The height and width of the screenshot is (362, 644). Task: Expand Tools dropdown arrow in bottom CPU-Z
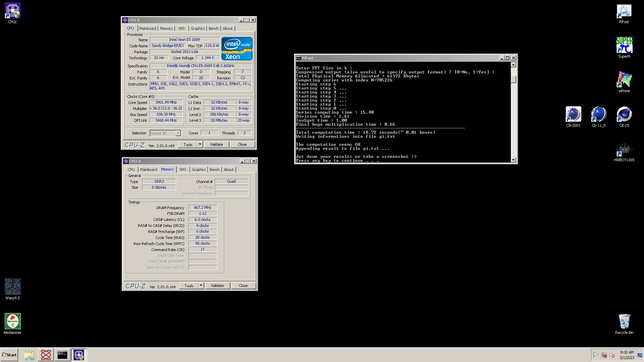pos(201,286)
